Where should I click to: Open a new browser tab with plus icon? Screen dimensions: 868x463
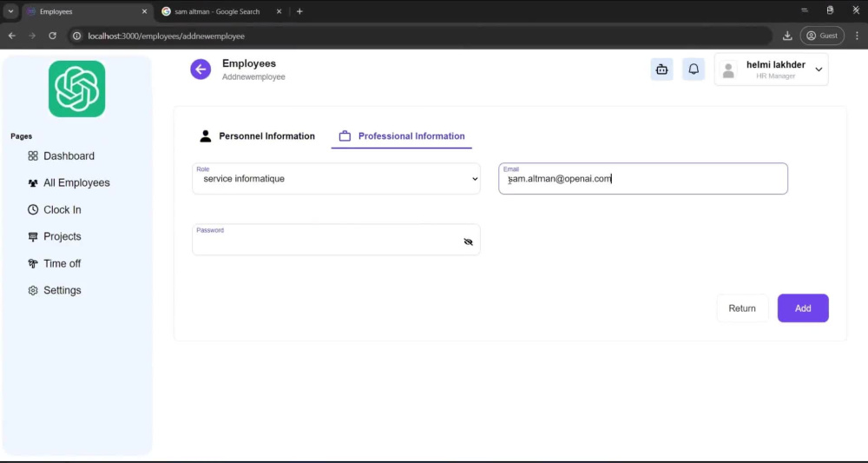pyautogui.click(x=299, y=11)
